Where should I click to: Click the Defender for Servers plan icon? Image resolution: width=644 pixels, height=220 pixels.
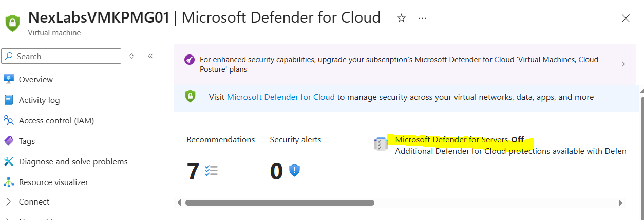coord(380,144)
